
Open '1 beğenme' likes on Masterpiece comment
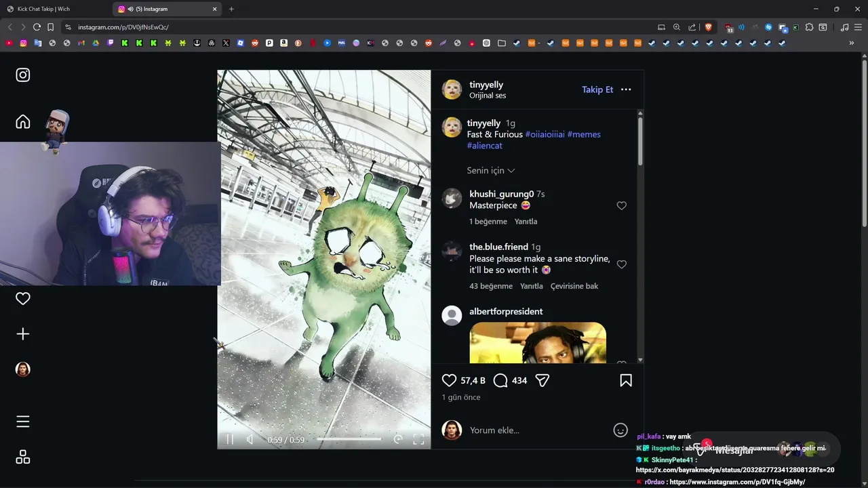pyautogui.click(x=488, y=222)
